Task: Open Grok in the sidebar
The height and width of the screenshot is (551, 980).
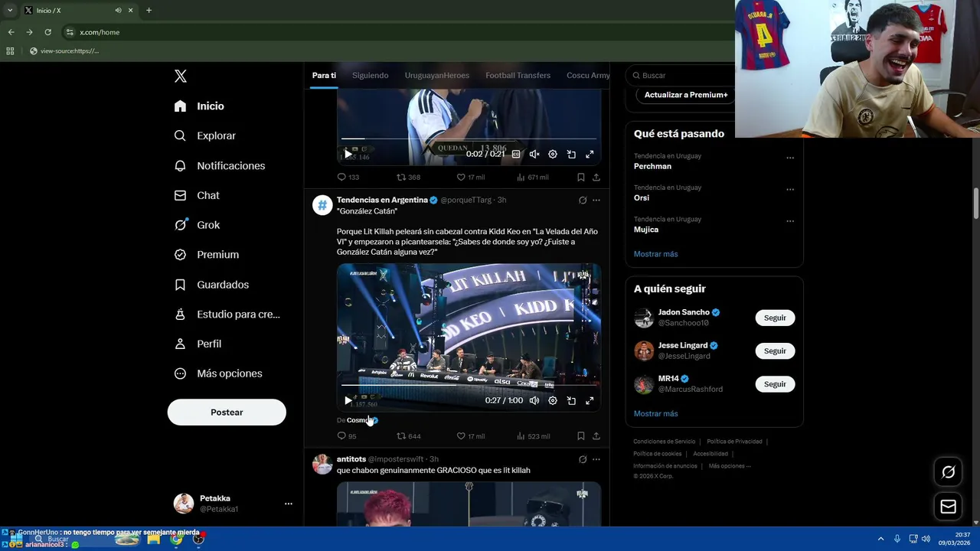Action: tap(197, 225)
